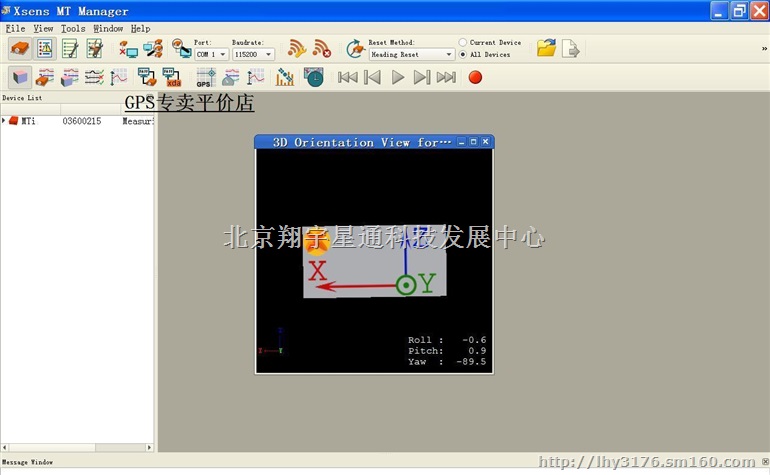The width and height of the screenshot is (770, 475).
Task: Click the Roll value -0.6
Action: (474, 340)
